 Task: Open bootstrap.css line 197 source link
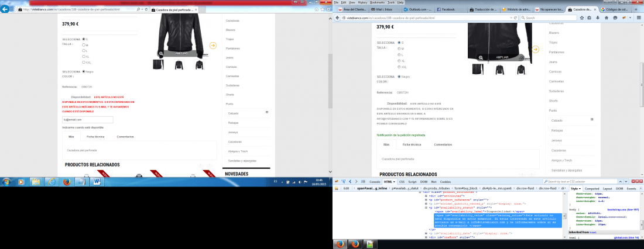(623, 209)
